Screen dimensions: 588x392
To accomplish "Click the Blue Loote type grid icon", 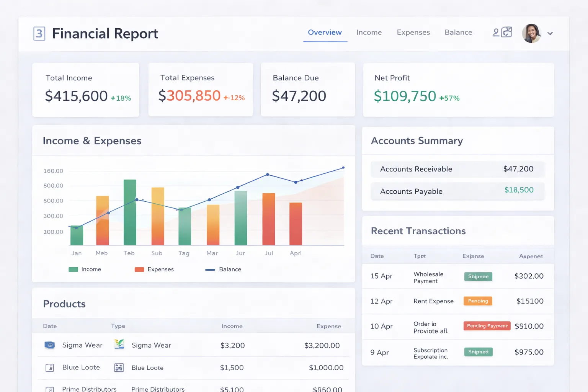I will (x=119, y=368).
